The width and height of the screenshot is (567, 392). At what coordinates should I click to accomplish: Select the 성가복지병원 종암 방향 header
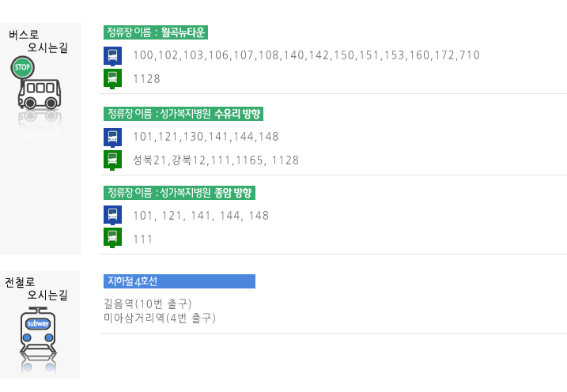click(x=180, y=192)
